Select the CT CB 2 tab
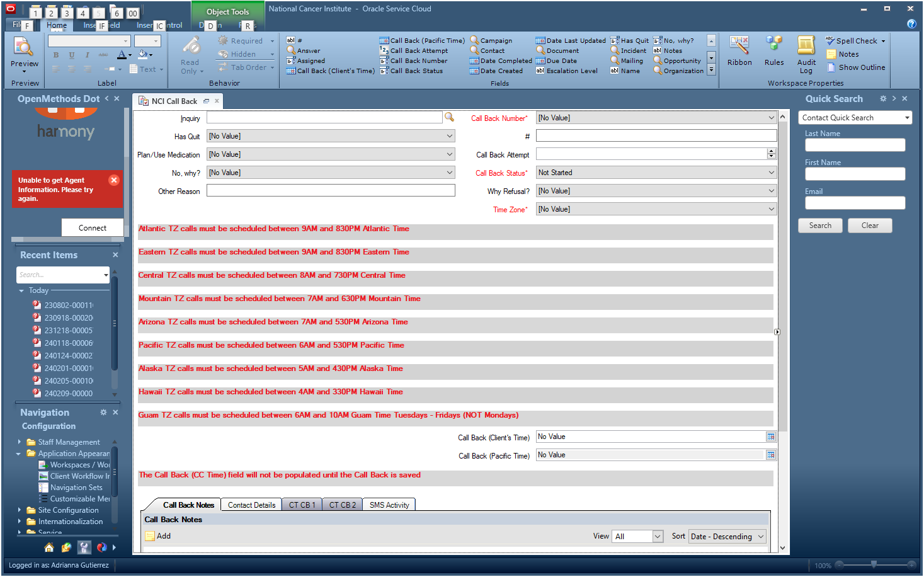 coord(343,505)
